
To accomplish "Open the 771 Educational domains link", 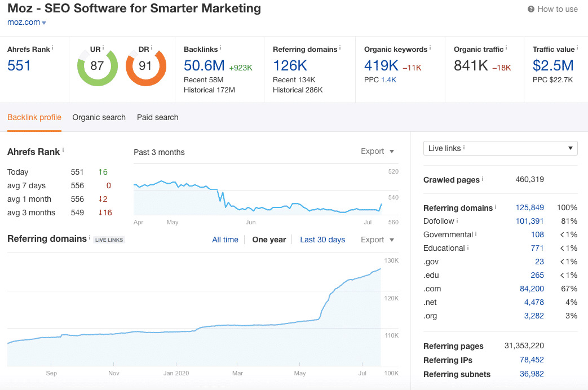I will [x=537, y=248].
